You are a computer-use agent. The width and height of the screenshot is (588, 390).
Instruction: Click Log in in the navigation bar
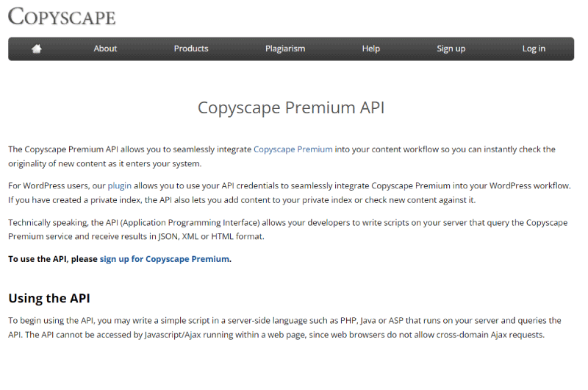534,49
